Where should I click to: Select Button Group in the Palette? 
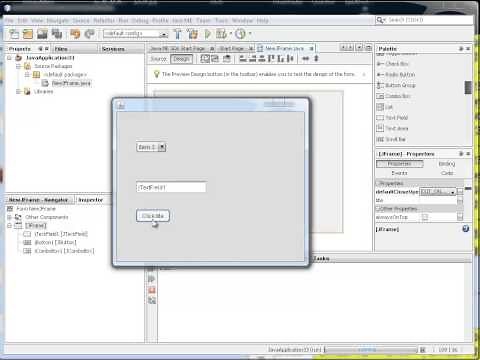[396, 85]
